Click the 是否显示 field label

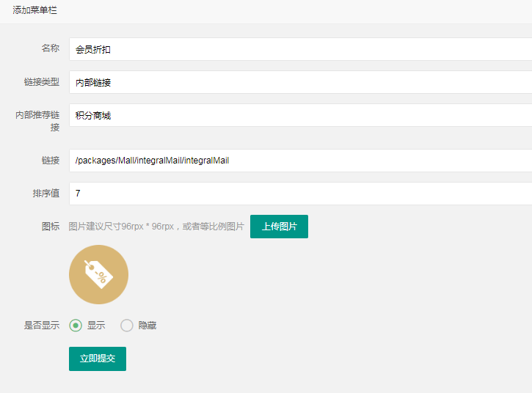42,326
